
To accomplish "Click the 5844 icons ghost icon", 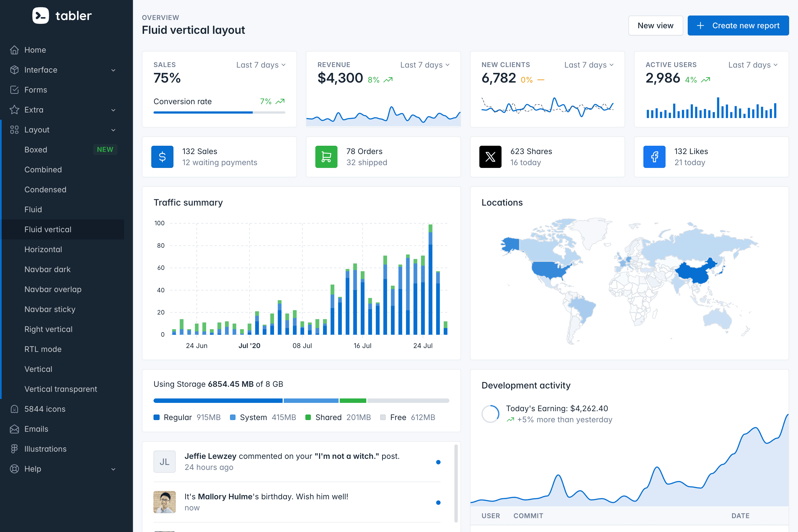I will [x=14, y=409].
